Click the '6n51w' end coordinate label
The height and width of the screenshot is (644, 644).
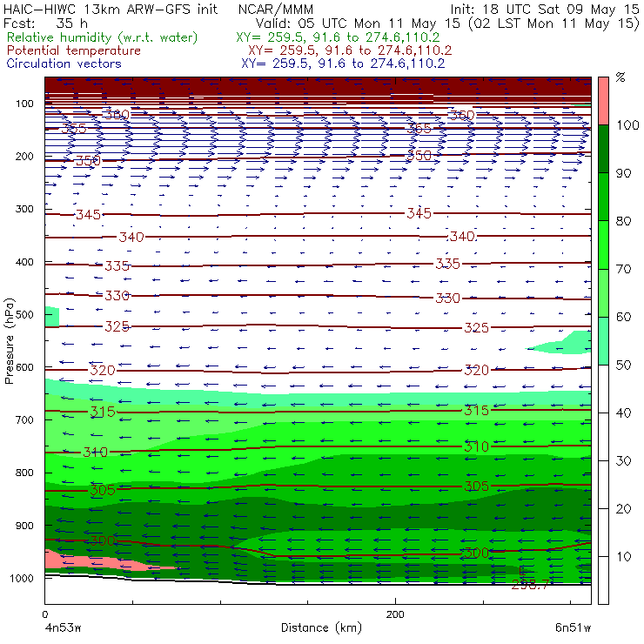point(573,627)
